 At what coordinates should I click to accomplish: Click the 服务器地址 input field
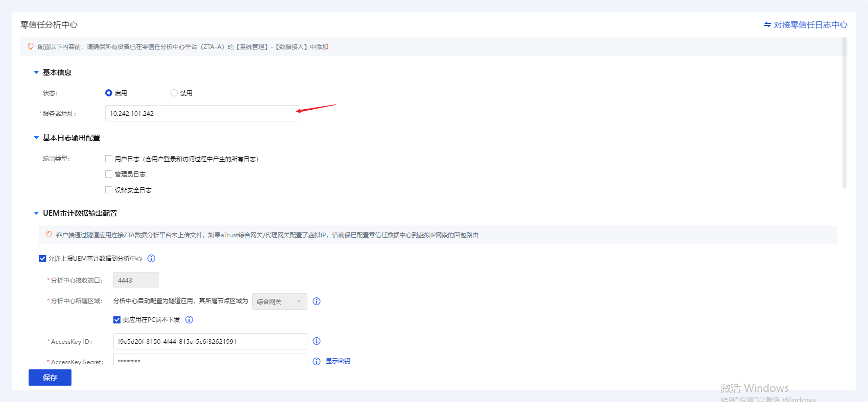tap(202, 113)
